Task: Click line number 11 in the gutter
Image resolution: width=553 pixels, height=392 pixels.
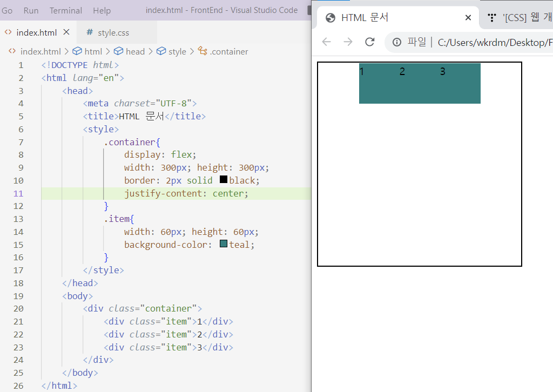Action: (x=18, y=193)
